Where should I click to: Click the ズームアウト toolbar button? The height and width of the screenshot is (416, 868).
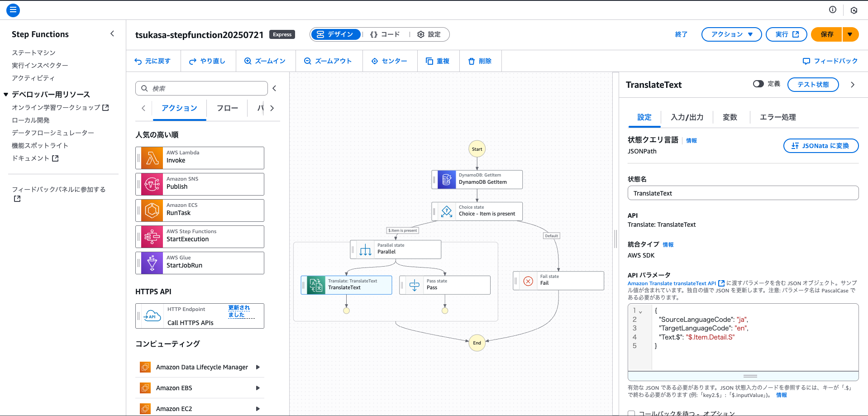pos(328,61)
